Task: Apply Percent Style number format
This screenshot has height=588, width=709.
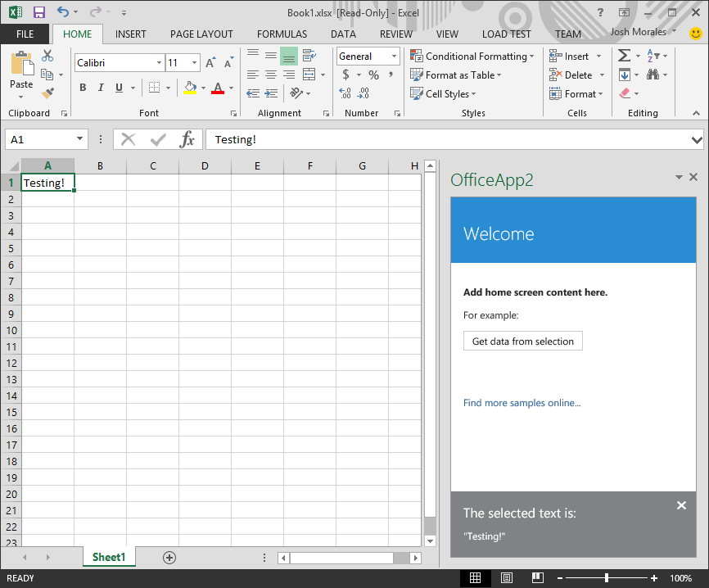Action: (373, 74)
